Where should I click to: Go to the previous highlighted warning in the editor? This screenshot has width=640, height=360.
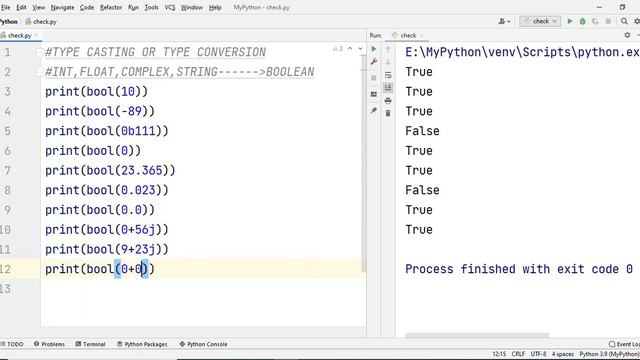[350, 49]
